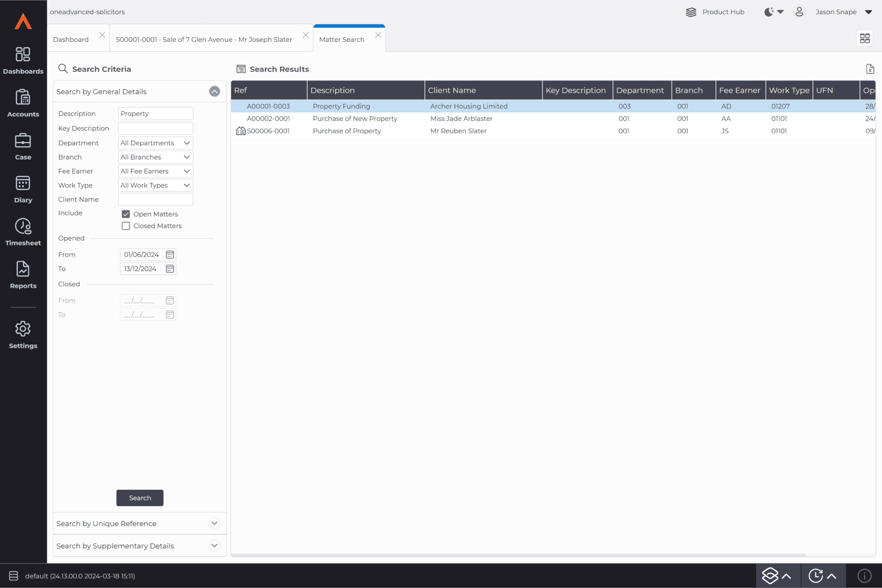The width and height of the screenshot is (882, 588).
Task: Open calendar picker for Opened From date
Action: [x=170, y=255]
